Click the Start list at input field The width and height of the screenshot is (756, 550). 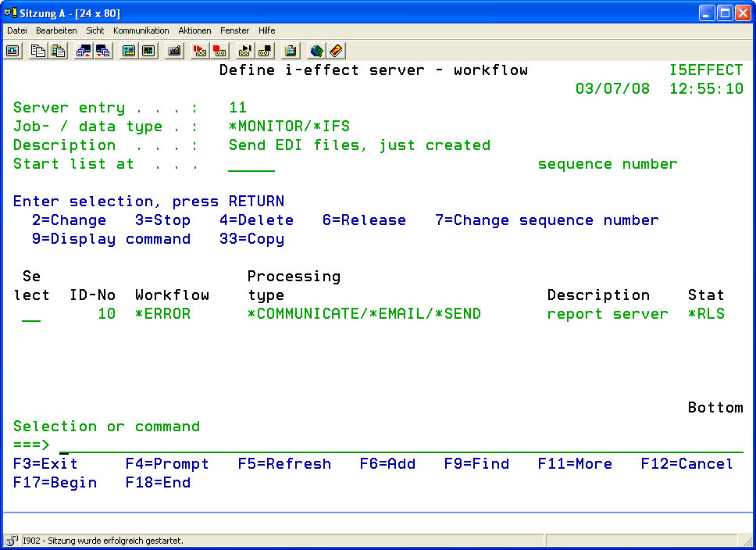point(251,165)
